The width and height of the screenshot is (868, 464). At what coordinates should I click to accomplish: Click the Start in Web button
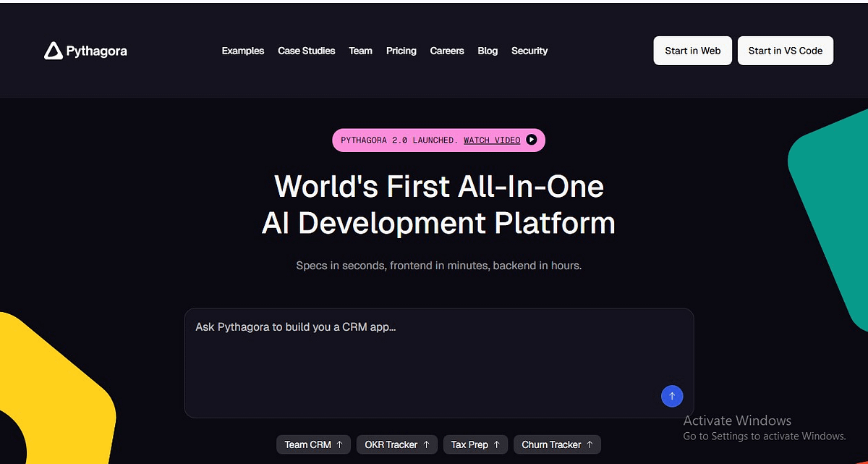pyautogui.click(x=692, y=51)
